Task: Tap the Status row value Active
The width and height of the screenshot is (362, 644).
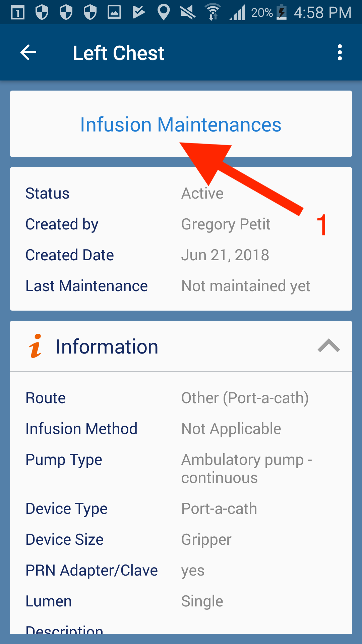Action: point(202,194)
